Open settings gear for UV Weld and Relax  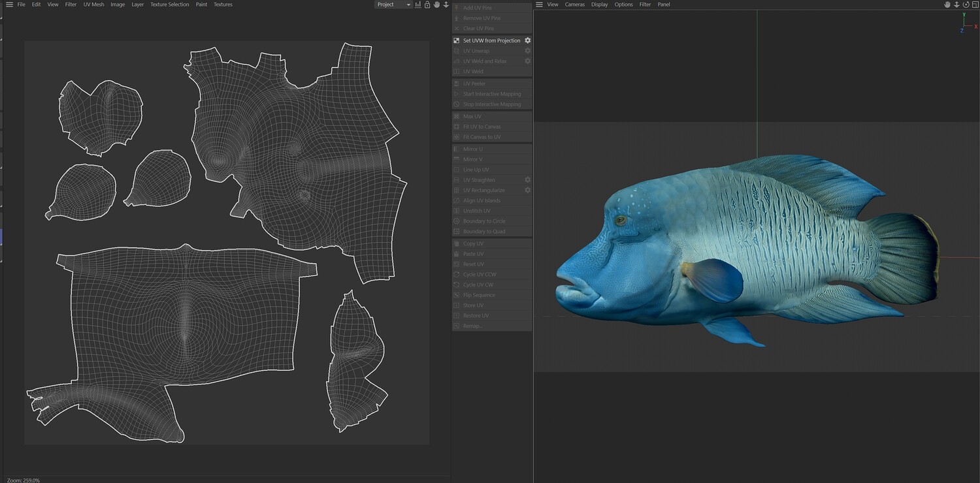528,61
